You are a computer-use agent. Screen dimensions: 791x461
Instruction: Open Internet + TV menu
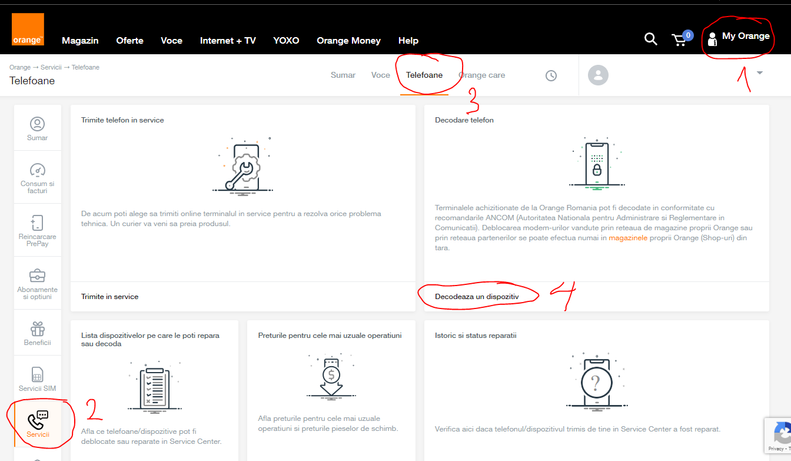pos(228,41)
